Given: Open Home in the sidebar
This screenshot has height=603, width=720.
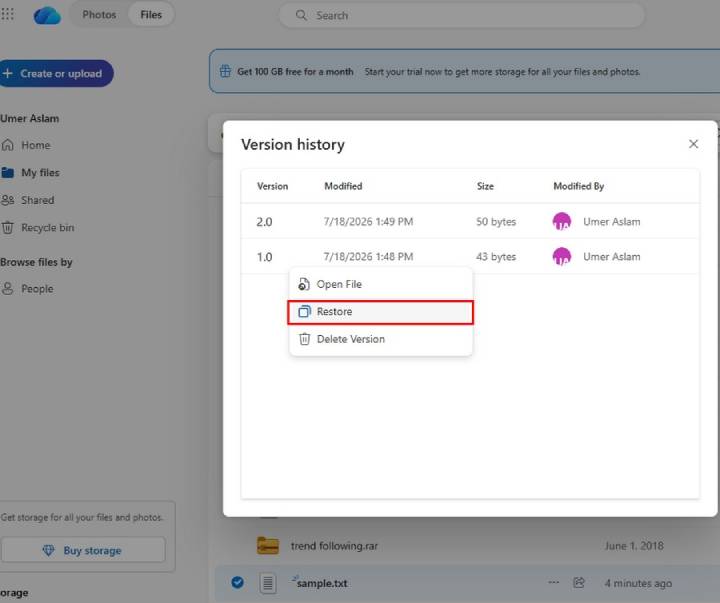Looking at the screenshot, I should click(x=36, y=145).
